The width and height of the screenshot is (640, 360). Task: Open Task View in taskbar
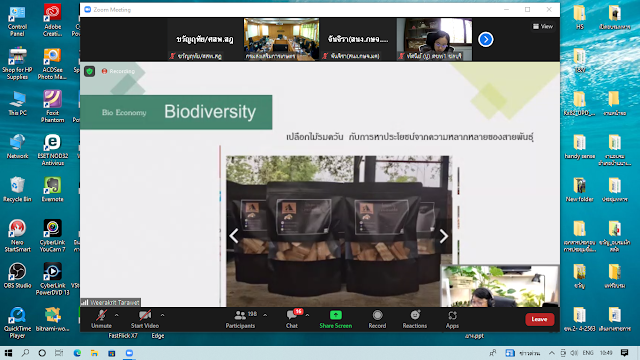click(59, 353)
